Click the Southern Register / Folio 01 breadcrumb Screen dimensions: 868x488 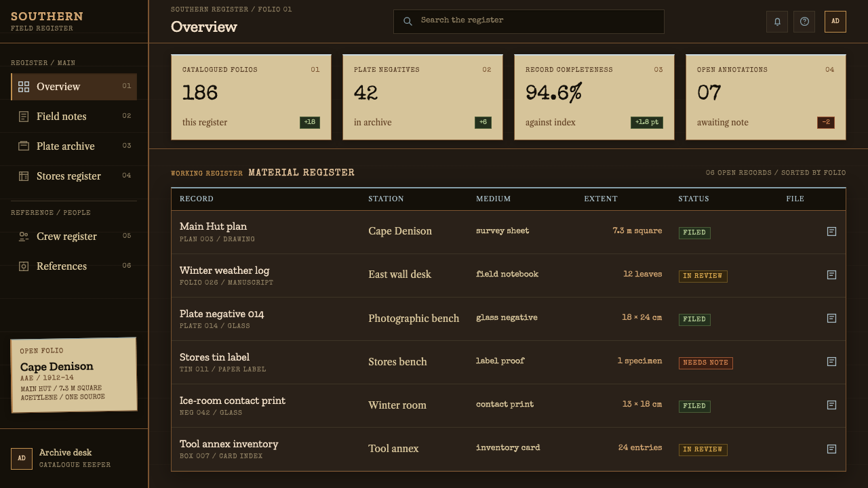click(231, 9)
